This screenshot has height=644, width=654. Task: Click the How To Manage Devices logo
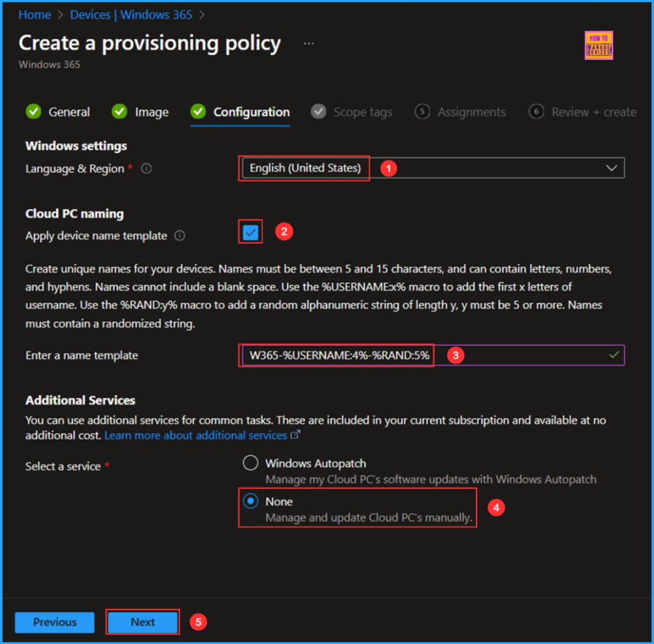coord(598,45)
